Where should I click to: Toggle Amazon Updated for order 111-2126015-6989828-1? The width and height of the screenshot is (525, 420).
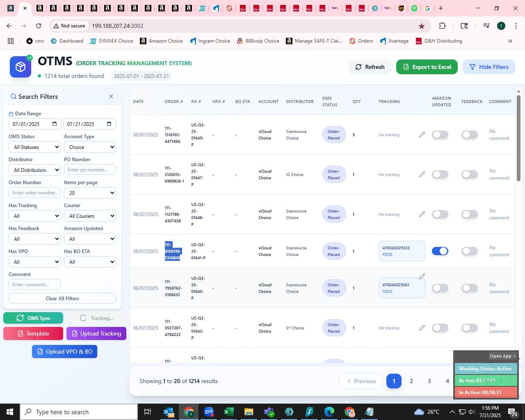coord(440,174)
